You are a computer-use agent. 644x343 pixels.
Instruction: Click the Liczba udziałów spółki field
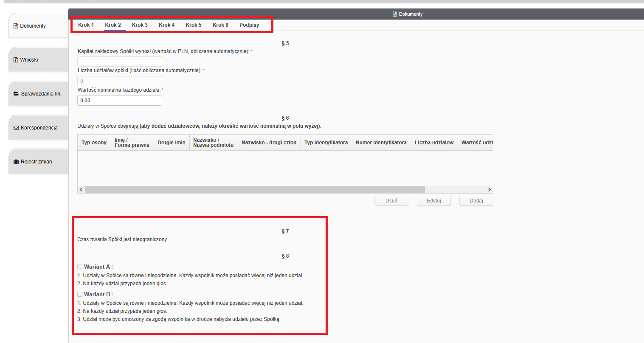tap(120, 81)
